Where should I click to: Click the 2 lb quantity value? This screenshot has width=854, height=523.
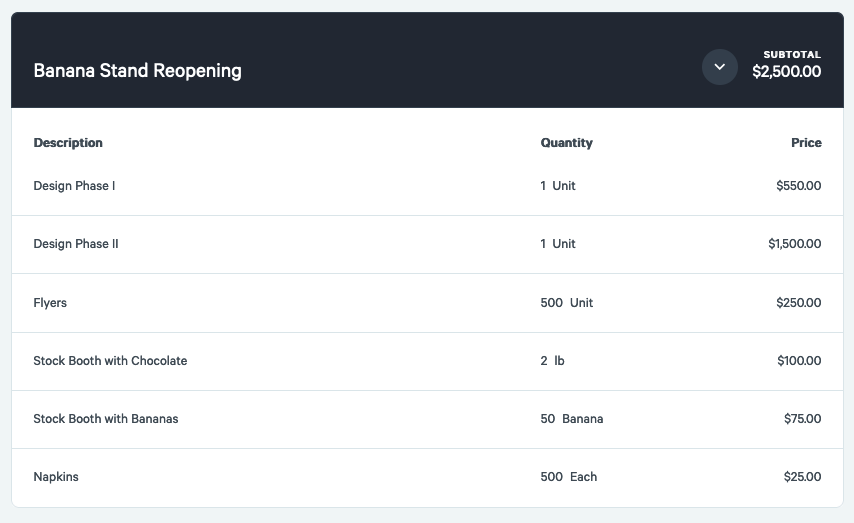click(x=552, y=361)
